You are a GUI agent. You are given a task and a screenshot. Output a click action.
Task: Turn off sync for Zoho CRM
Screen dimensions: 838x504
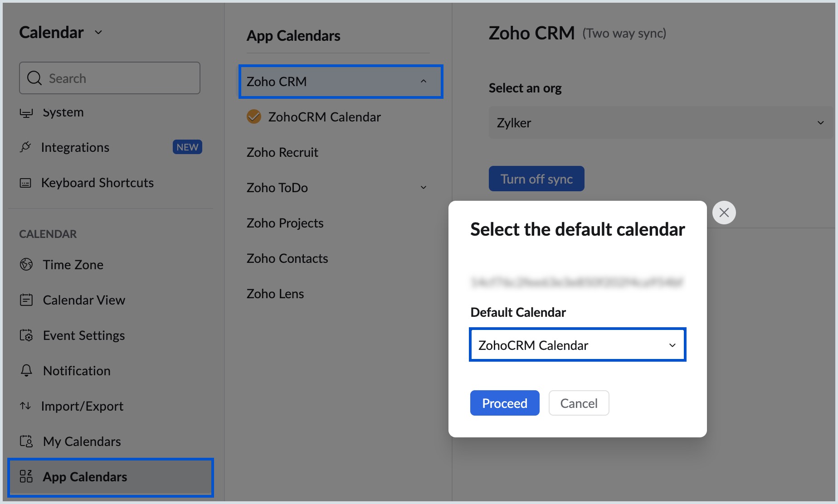coord(536,179)
